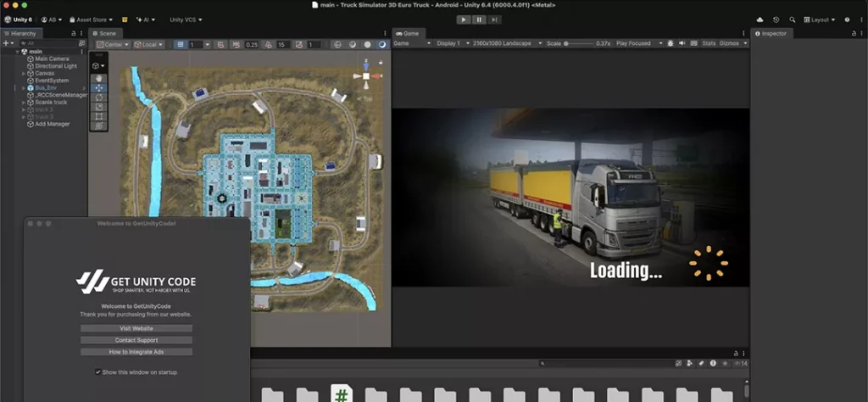Viewport: 868px width, 402px height.
Task: Select the Rotate tool in Scene
Action: (98, 98)
